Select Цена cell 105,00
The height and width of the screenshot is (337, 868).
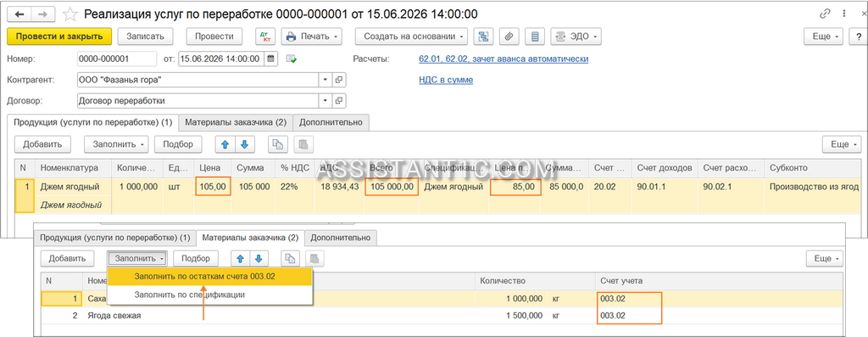(213, 187)
